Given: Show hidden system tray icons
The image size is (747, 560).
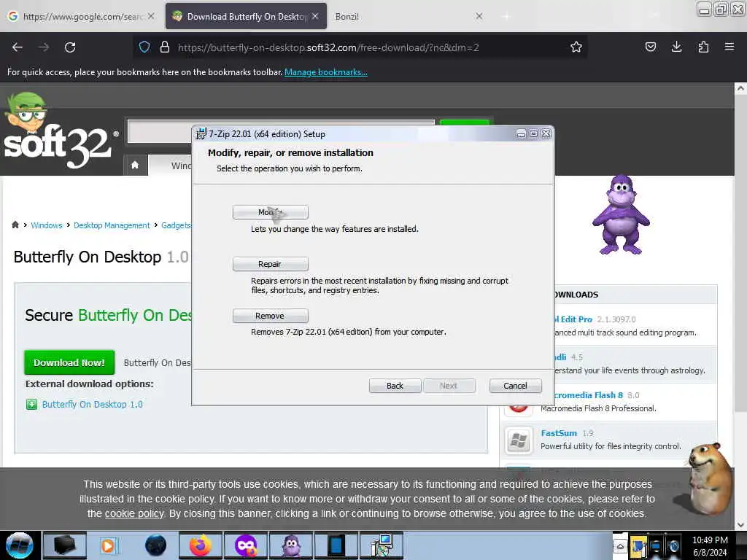Looking at the screenshot, I should tap(620, 545).
